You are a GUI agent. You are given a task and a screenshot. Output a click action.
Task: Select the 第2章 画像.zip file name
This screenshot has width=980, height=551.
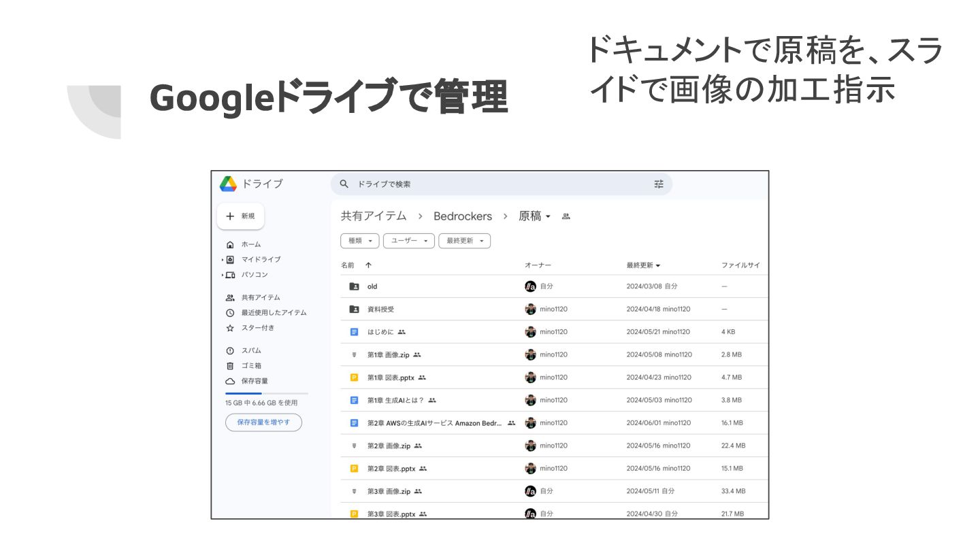pyautogui.click(x=389, y=446)
